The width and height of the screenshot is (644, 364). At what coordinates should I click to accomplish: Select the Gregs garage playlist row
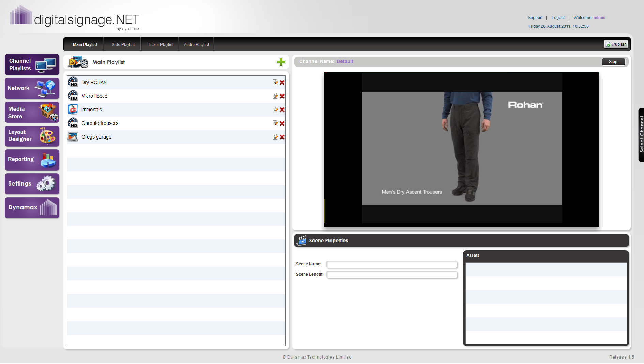pyautogui.click(x=176, y=137)
